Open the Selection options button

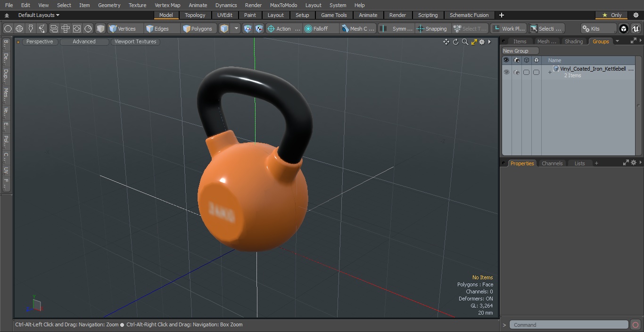pyautogui.click(x=546, y=29)
